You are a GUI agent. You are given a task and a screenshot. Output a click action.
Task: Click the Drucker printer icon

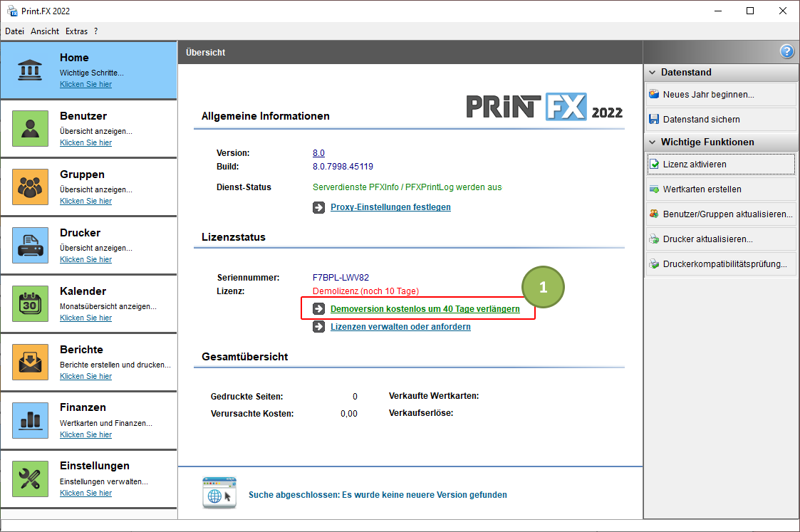pos(30,245)
